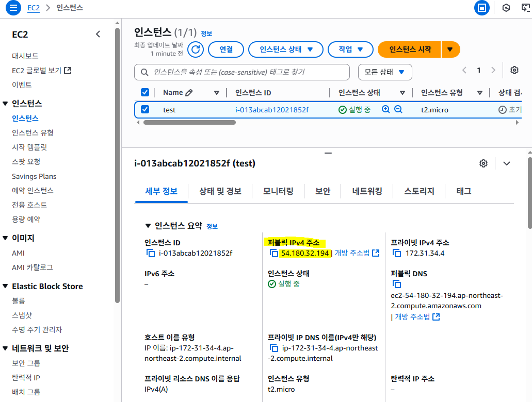Sort by Name column arrow

217,93
